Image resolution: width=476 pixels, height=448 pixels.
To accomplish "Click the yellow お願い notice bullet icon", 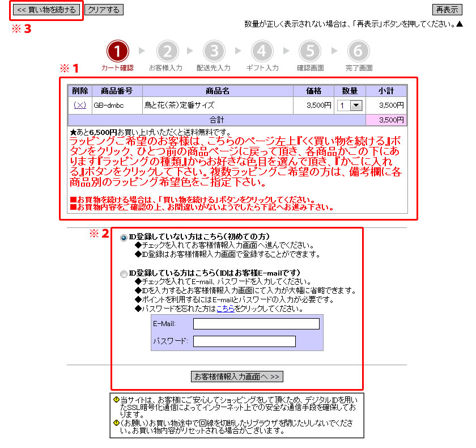I will 116,422.
